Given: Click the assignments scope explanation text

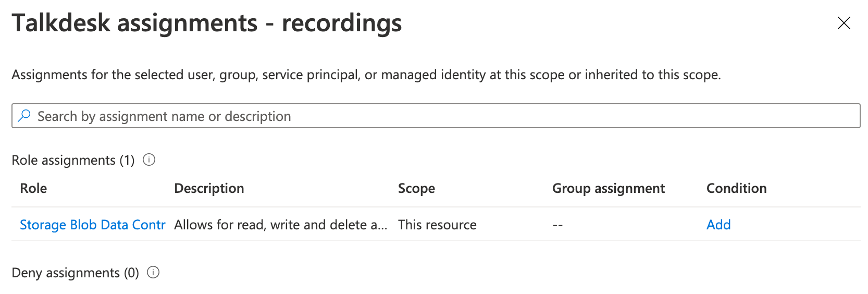Looking at the screenshot, I should [x=366, y=75].
